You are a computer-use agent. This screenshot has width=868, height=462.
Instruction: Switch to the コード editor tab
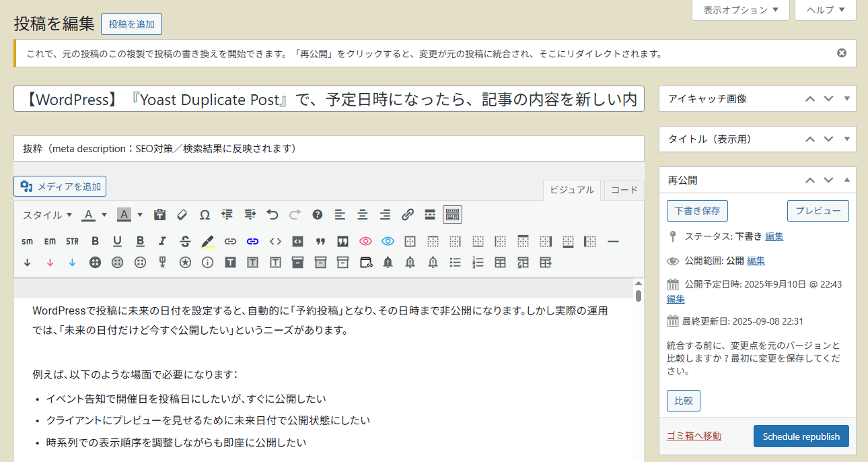(x=624, y=190)
